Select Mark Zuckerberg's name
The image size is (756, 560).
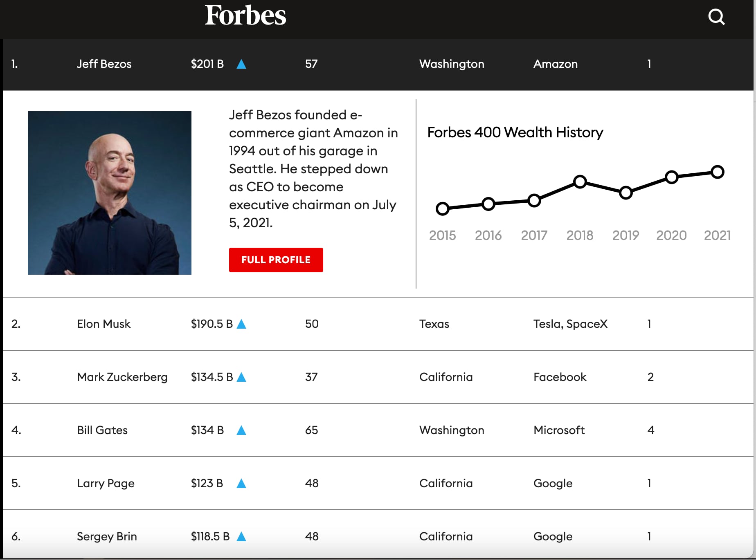point(122,376)
